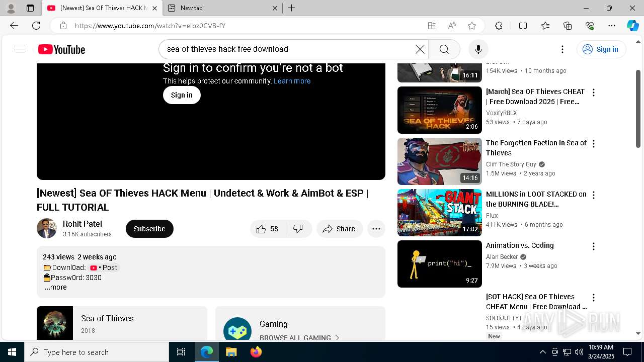Launch Firefox from the taskbar
The width and height of the screenshot is (644, 362).
click(x=256, y=352)
